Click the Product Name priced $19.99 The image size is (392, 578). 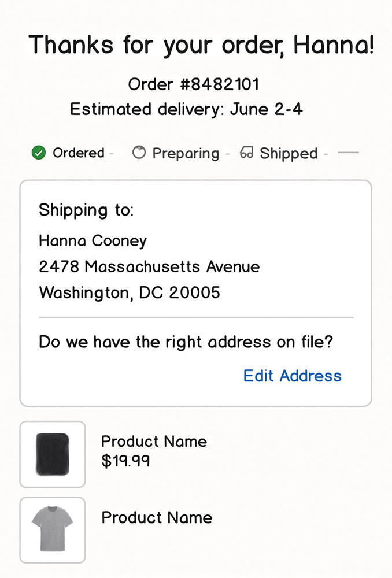tap(154, 442)
